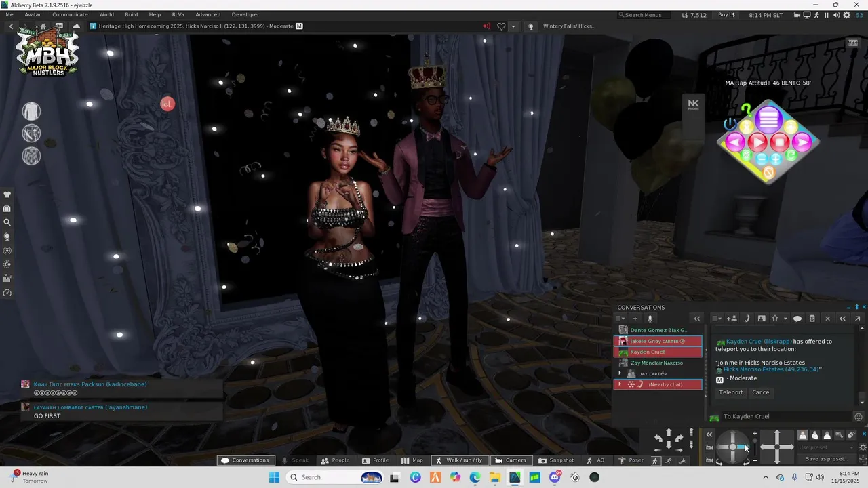Open the dropdown arrow beside the favorites heart

pos(513,26)
